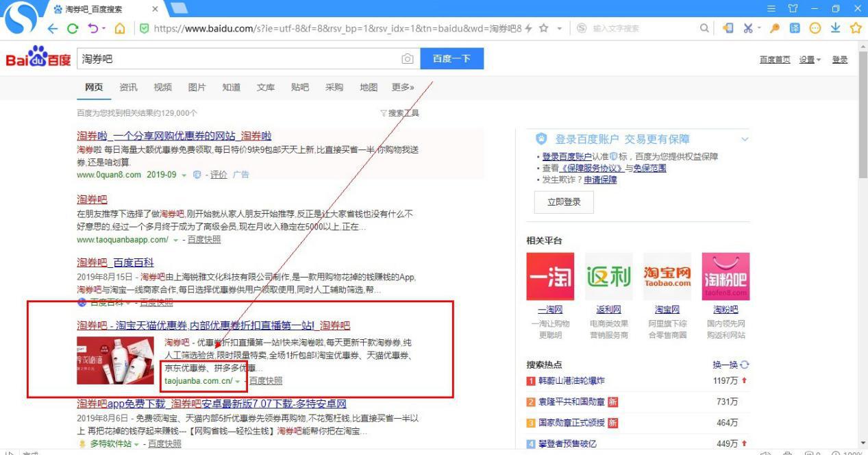
Task: Open the 更多 search categories dropdown
Action: pyautogui.click(x=403, y=87)
